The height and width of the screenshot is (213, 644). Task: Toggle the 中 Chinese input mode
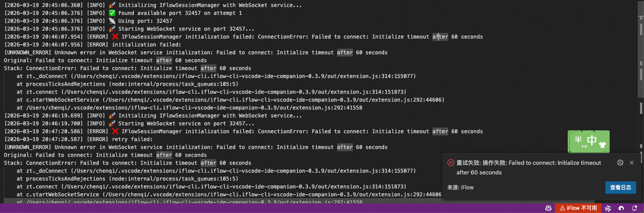pyautogui.click(x=592, y=140)
